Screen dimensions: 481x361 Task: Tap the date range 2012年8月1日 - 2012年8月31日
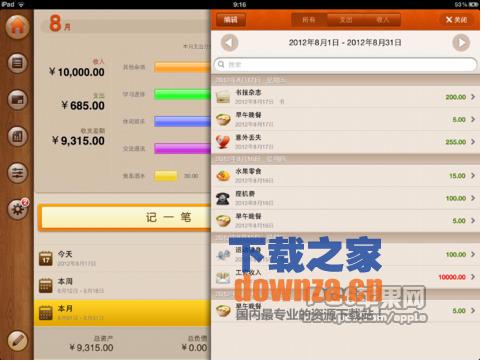tap(345, 43)
